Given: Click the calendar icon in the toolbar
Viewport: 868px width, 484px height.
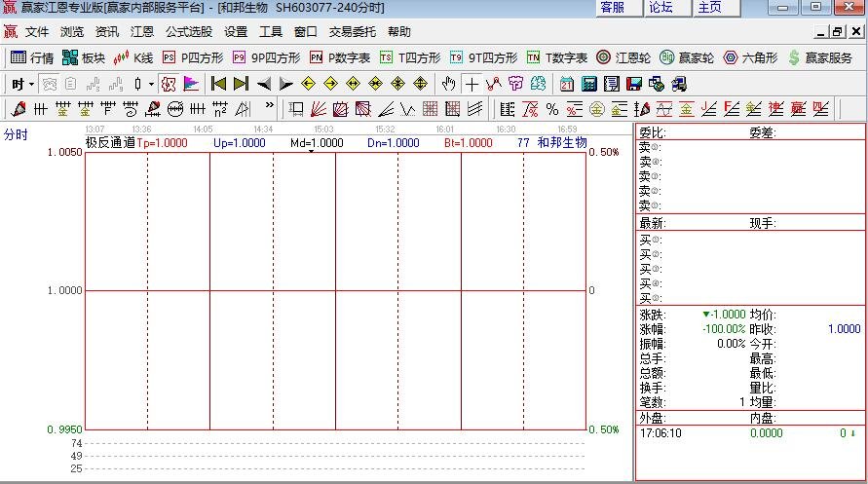Looking at the screenshot, I should coord(566,84).
